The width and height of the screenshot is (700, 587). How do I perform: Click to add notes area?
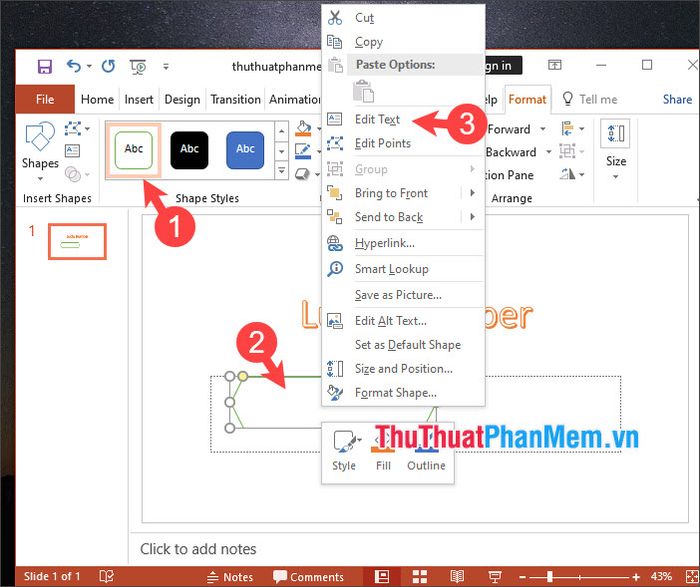coord(198,549)
